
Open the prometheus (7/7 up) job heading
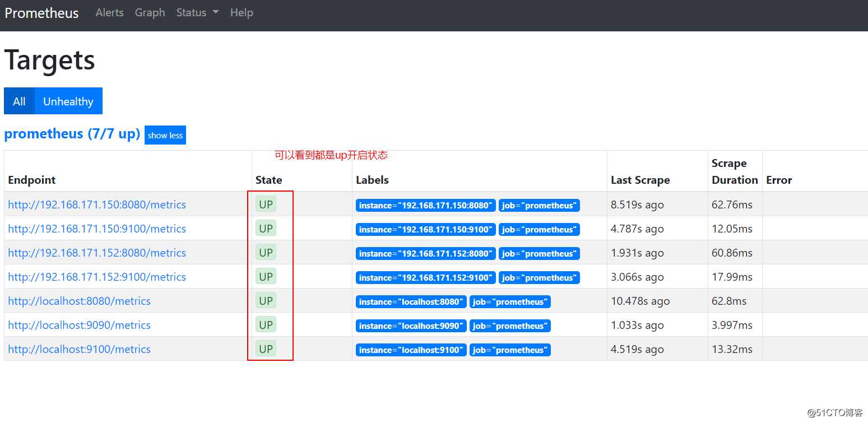72,134
